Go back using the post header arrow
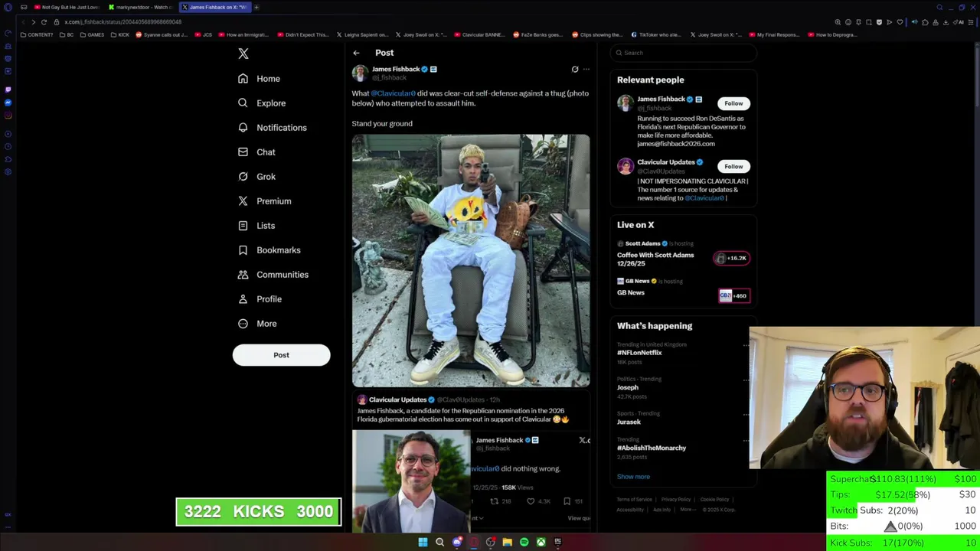Screen dimensions: 980x551 click(356, 53)
